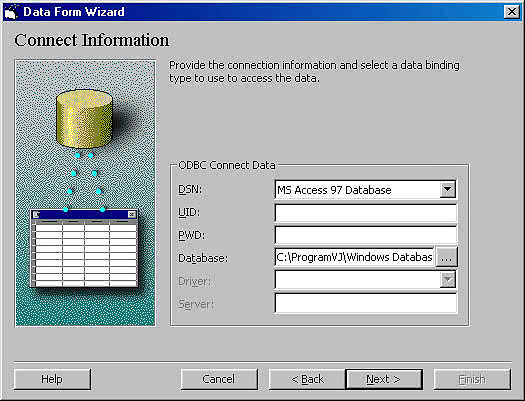Click the yellow database cylinder image
This screenshot has width=525, height=401.
(84, 119)
